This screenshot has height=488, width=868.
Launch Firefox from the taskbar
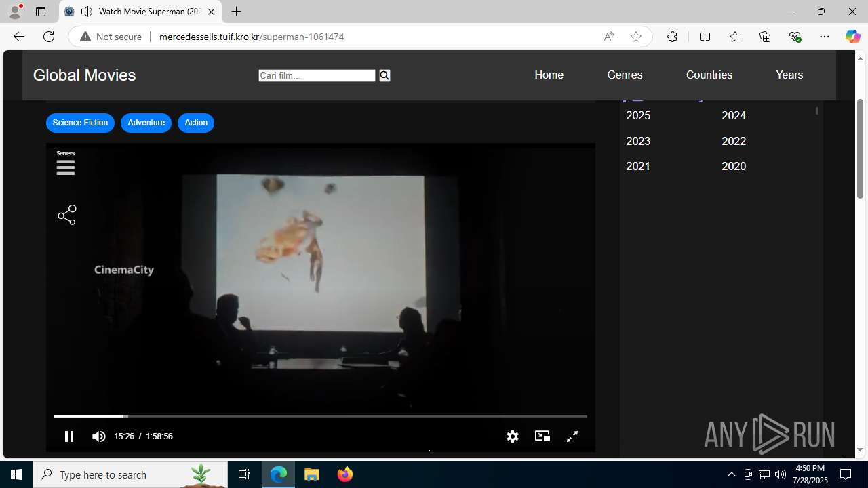click(x=344, y=474)
